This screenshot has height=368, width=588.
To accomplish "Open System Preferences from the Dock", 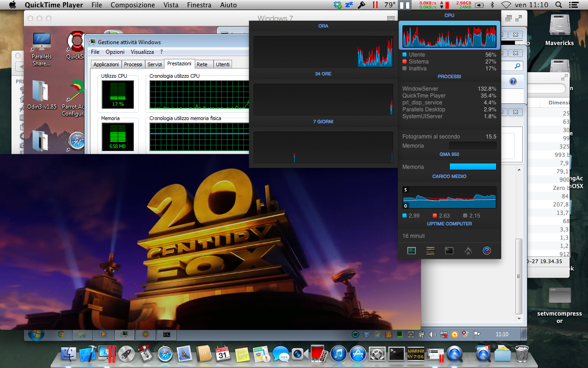I will point(377,353).
